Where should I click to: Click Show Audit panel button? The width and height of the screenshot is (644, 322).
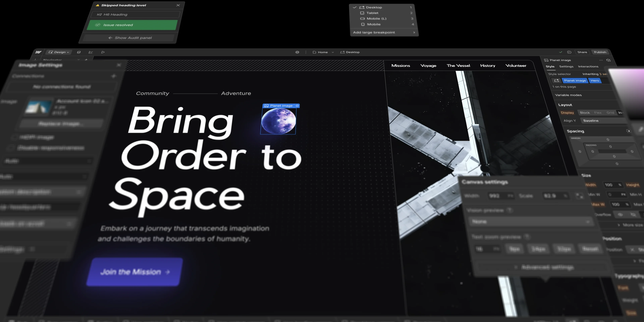(x=130, y=38)
